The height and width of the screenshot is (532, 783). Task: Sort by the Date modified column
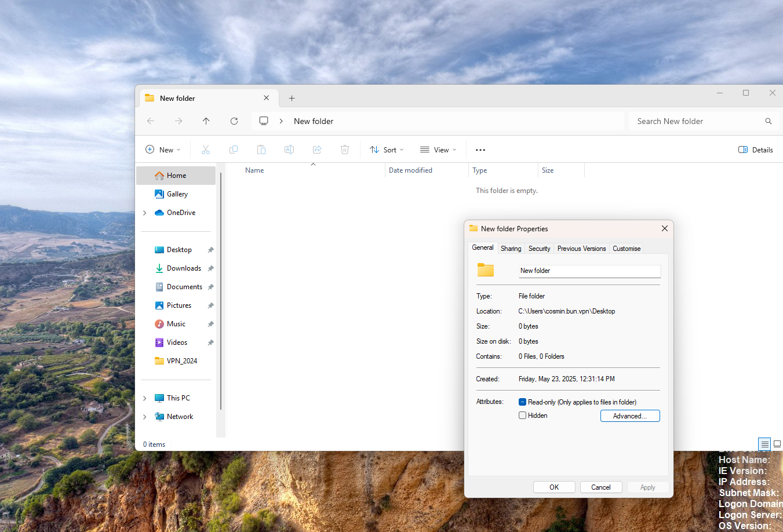tap(427, 170)
